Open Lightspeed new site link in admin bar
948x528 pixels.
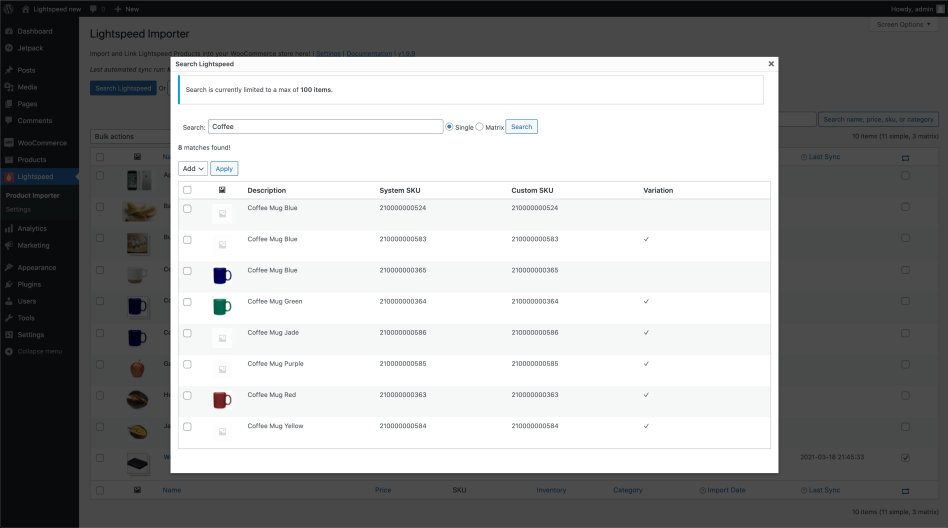[51, 8]
